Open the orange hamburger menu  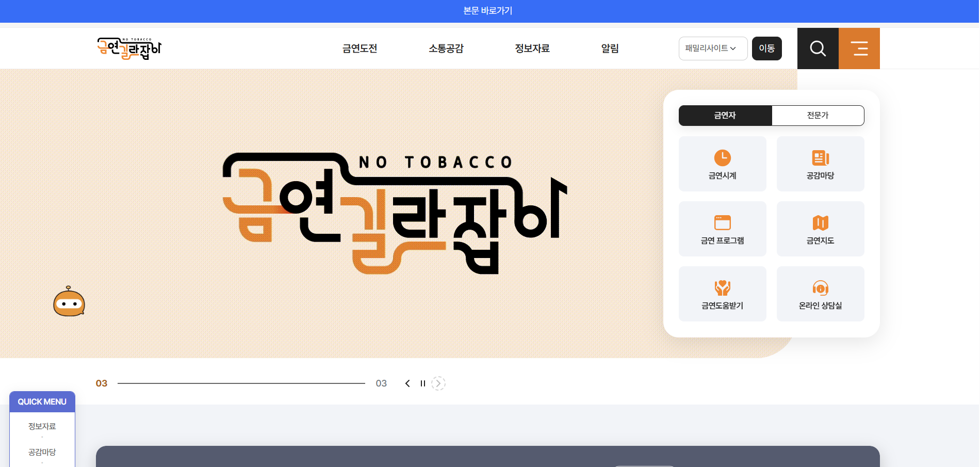[859, 49]
